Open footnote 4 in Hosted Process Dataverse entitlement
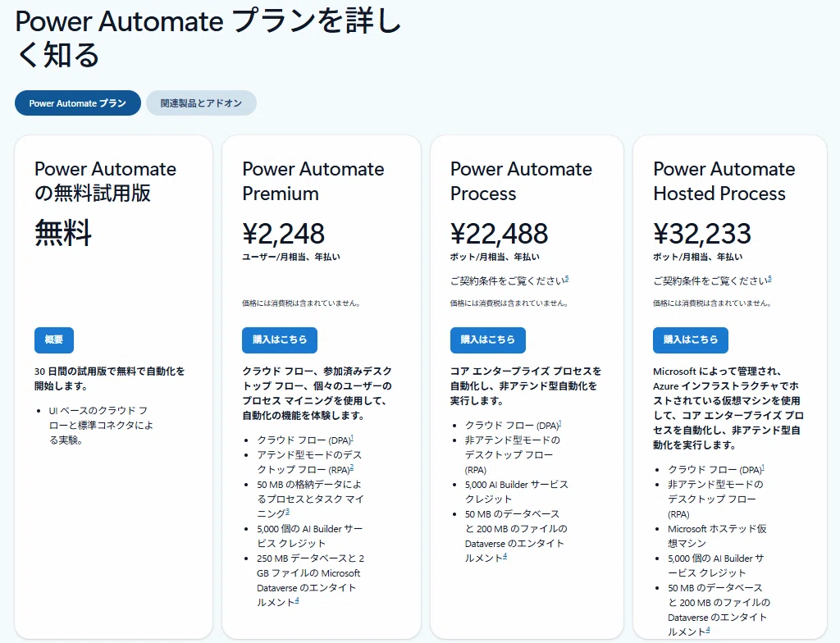Screen dimensions: 840x643 pos(708,630)
